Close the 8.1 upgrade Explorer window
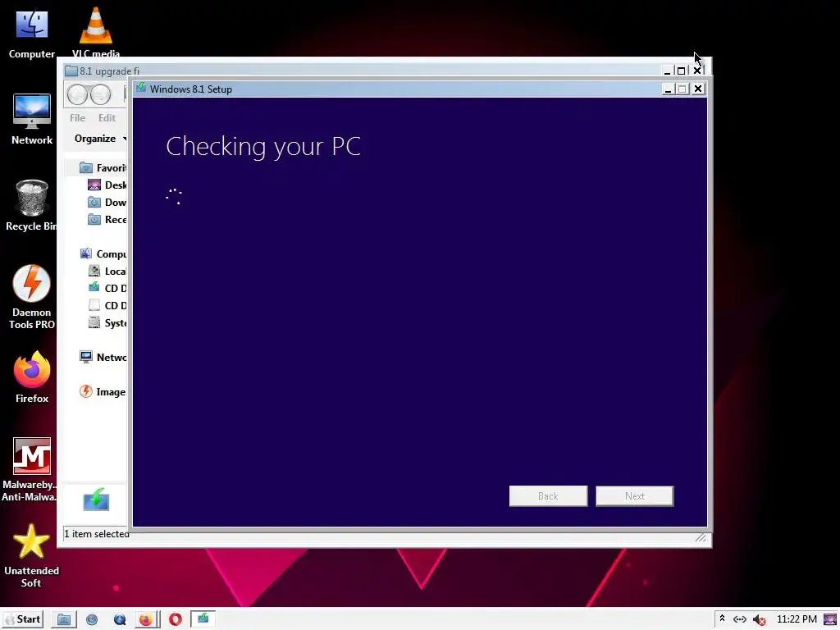The width and height of the screenshot is (840, 630). coord(697,71)
